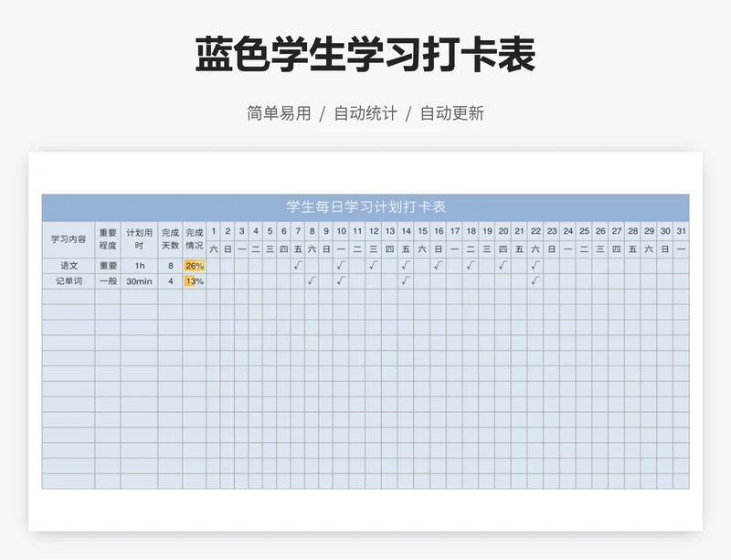The width and height of the screenshot is (731, 560).
Task: Select the 完成天数 column header
Action: coord(170,239)
